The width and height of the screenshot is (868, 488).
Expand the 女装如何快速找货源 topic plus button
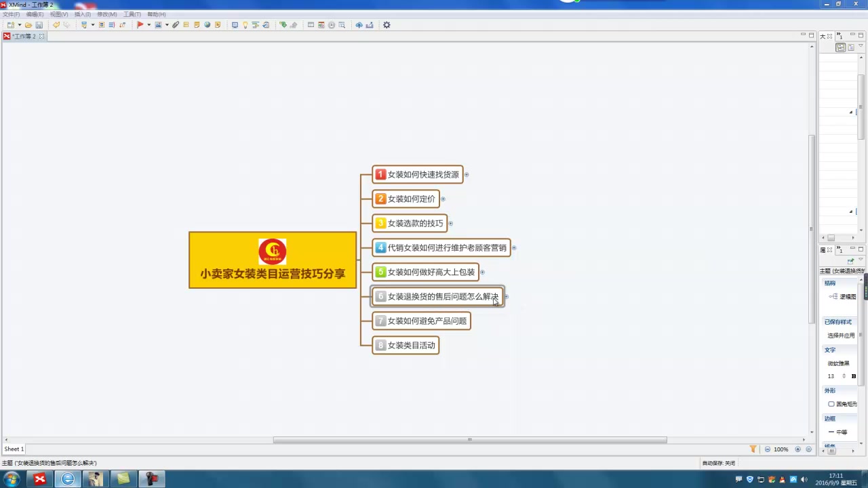click(x=467, y=175)
